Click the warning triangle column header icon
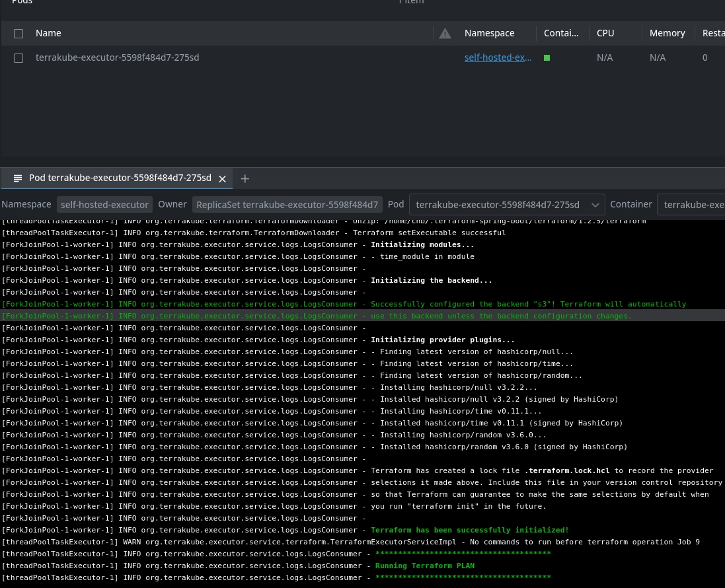This screenshot has width=725, height=588. pos(445,33)
